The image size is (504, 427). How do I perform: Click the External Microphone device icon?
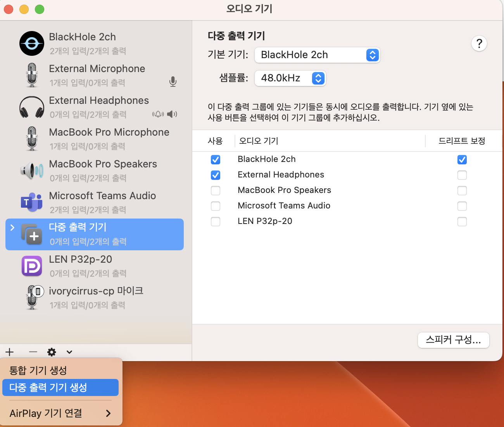pos(32,75)
